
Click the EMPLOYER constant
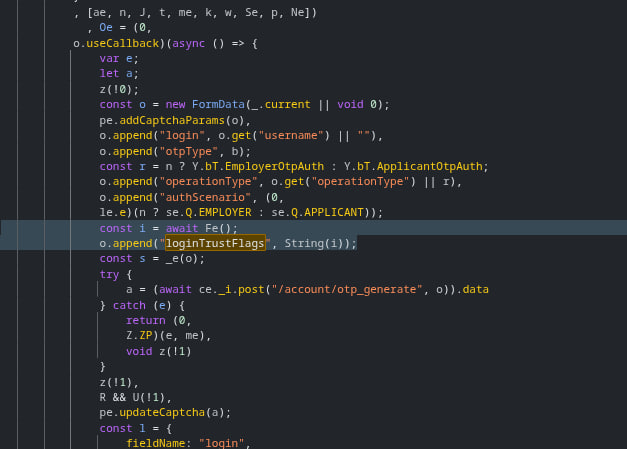click(x=225, y=212)
